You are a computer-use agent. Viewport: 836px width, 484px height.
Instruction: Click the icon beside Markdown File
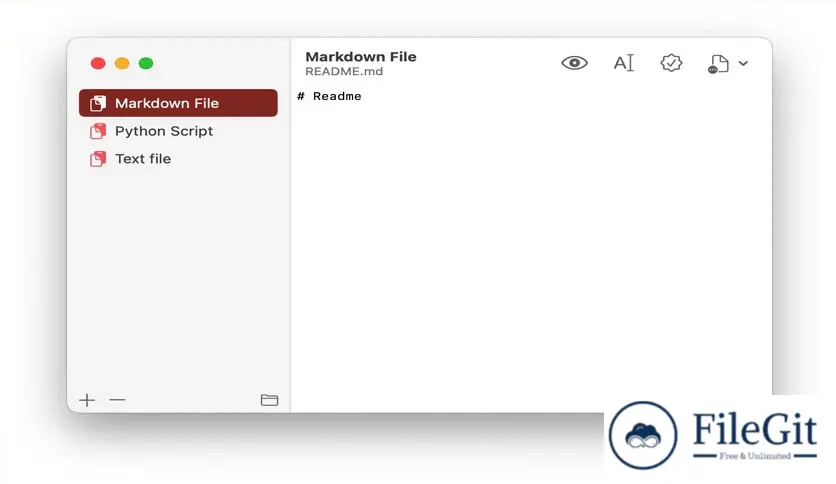tap(98, 103)
